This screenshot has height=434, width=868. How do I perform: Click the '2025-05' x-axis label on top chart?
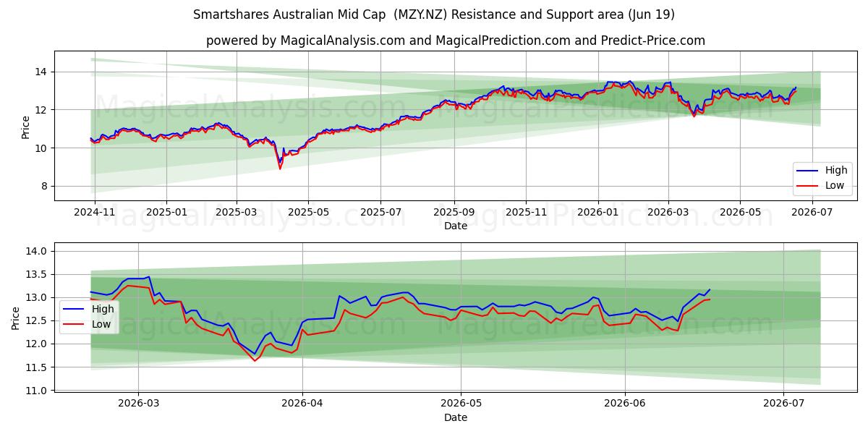pyautogui.click(x=308, y=213)
